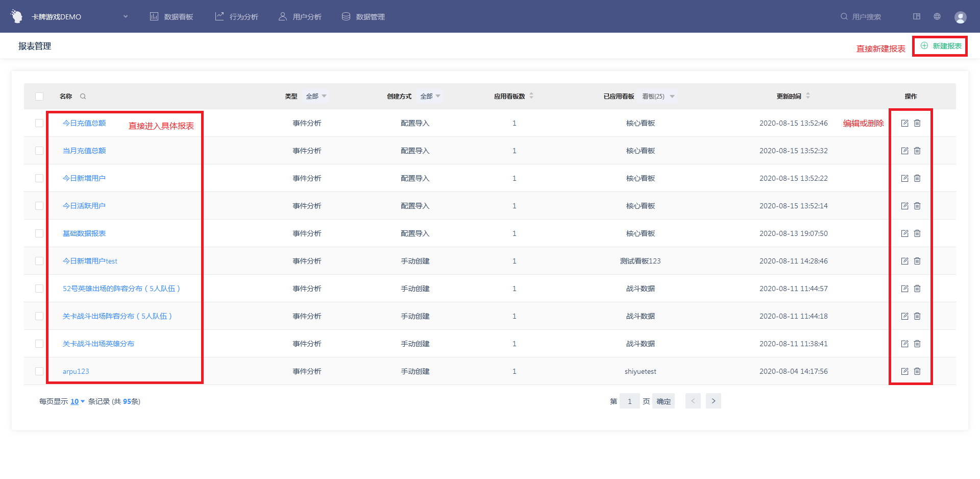Open the 今日活跃用户 report link
980x479 pixels.
84,206
